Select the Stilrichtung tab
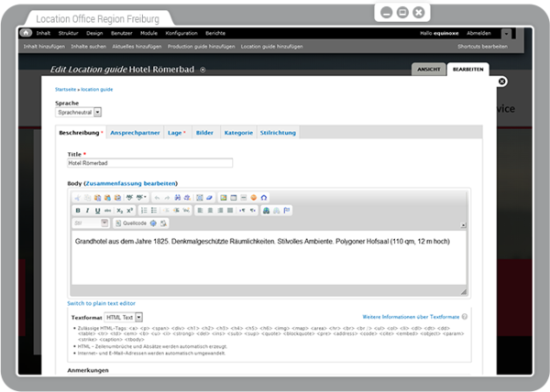550x392 pixels. pos(278,133)
